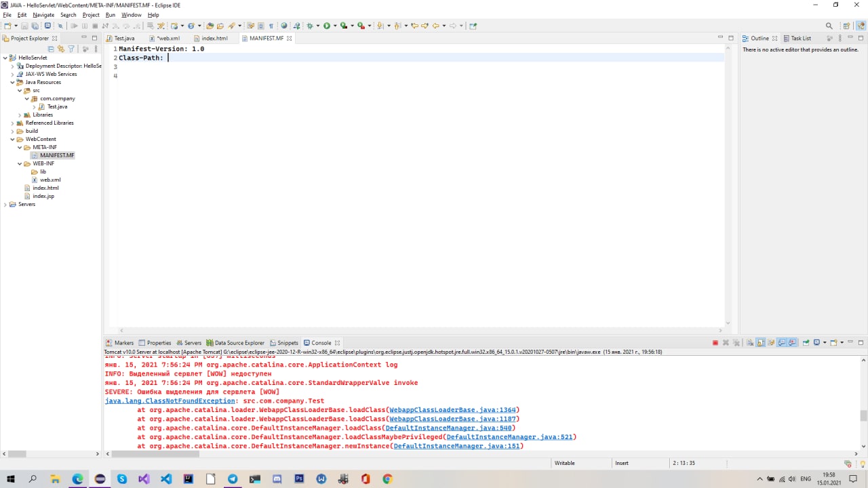The height and width of the screenshot is (488, 868).
Task: Click Back navigation arrow in toolbar
Action: pos(435,26)
